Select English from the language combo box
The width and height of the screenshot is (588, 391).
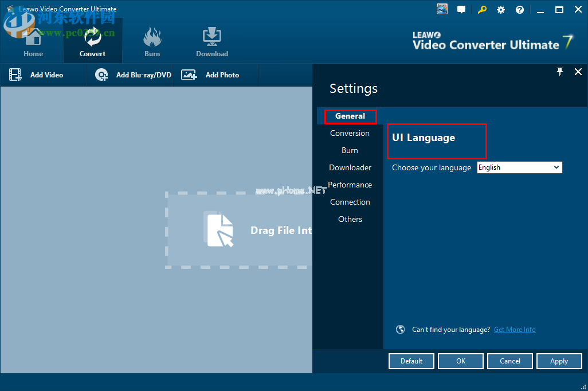pos(519,167)
